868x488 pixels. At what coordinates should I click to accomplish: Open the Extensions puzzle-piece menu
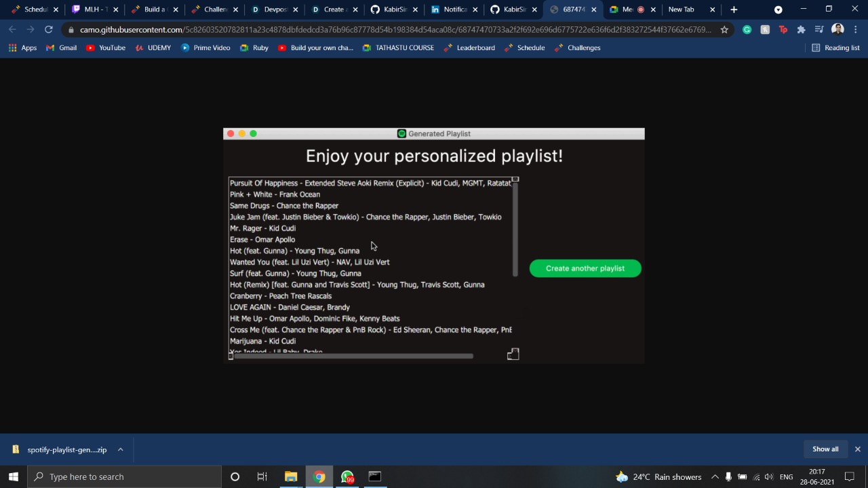pyautogui.click(x=802, y=30)
